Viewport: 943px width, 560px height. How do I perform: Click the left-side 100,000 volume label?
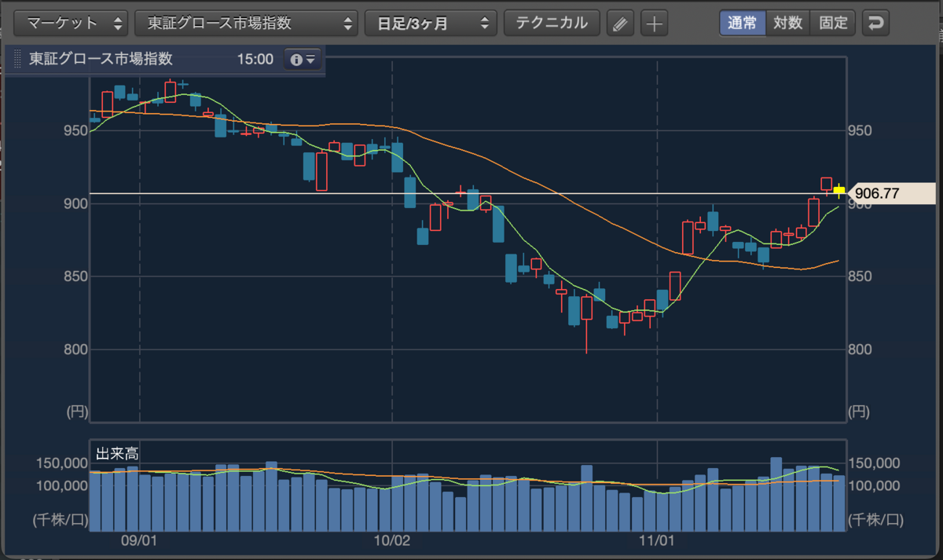[61, 485]
